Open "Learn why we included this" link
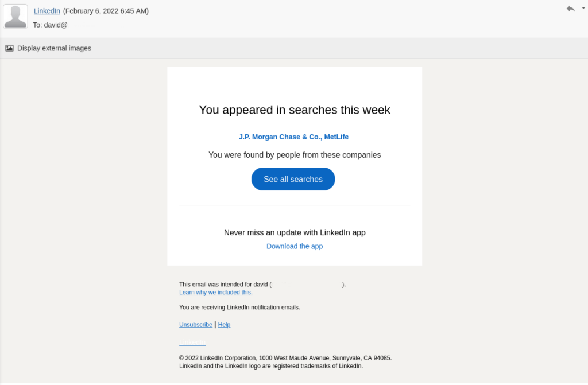The image size is (588, 385). pyautogui.click(x=216, y=293)
